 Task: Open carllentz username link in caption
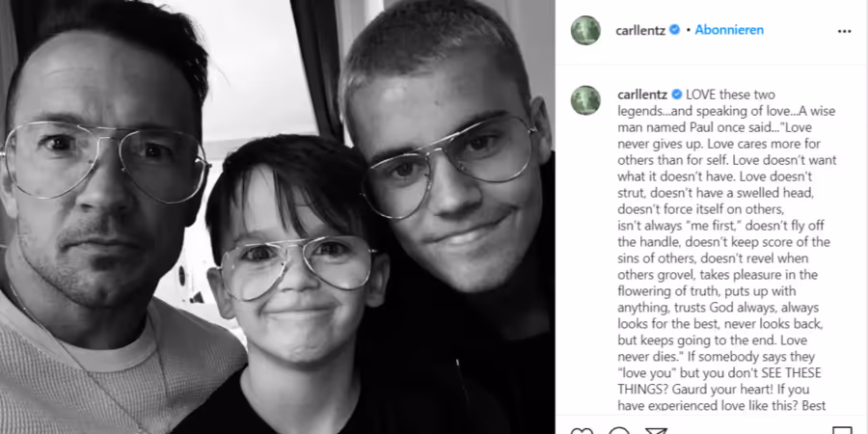point(642,95)
